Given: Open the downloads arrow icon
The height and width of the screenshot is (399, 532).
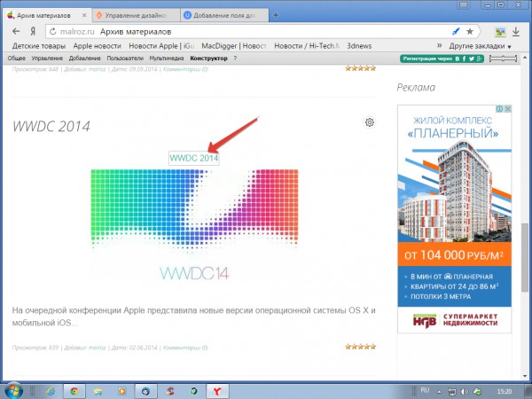Looking at the screenshot, I should 516,32.
